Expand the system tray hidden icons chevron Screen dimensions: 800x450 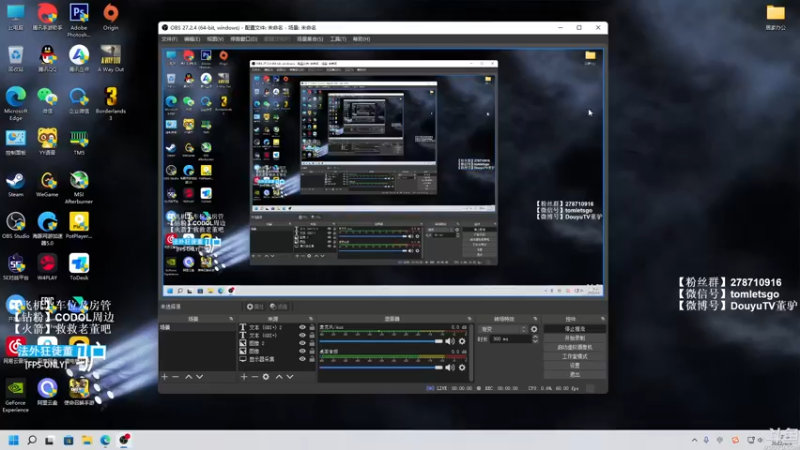click(694, 440)
